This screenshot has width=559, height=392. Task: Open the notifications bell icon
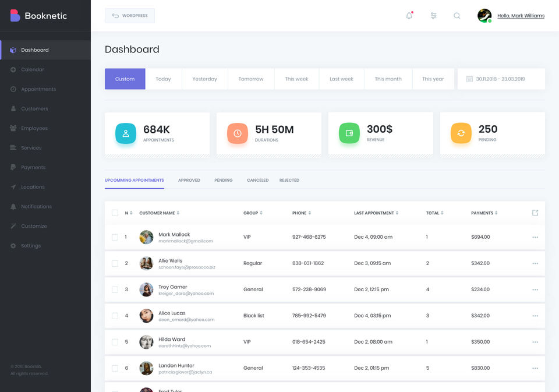pyautogui.click(x=409, y=15)
